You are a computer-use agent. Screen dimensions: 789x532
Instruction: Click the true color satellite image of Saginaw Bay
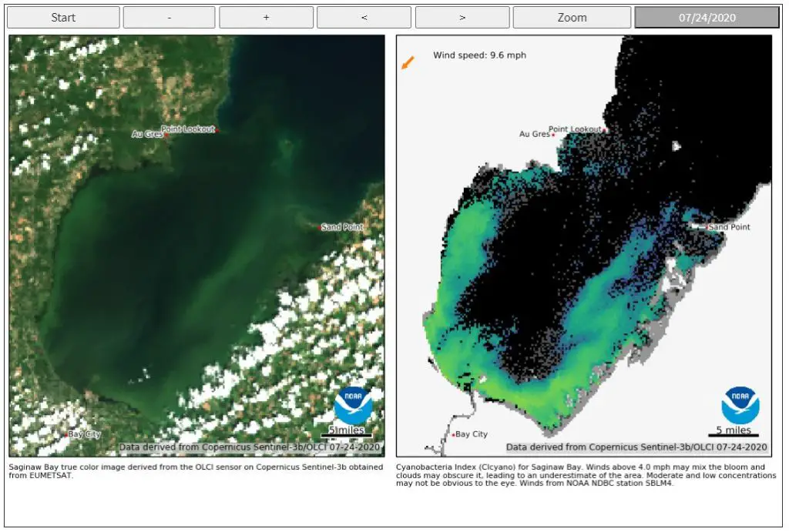(196, 246)
